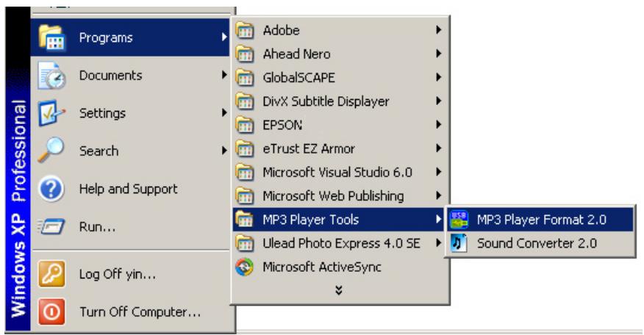This screenshot has height=335, width=644.
Task: Click the Adobe folder icon
Action: [245, 30]
